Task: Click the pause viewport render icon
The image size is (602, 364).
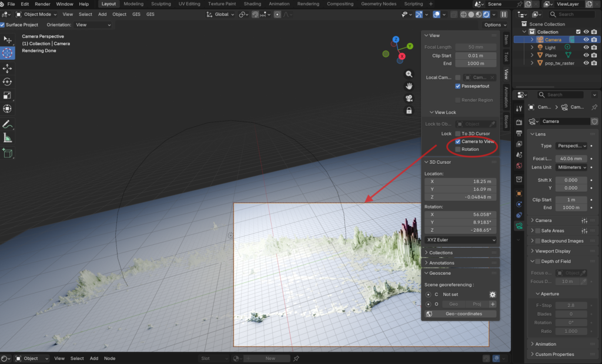Action: coord(504,15)
